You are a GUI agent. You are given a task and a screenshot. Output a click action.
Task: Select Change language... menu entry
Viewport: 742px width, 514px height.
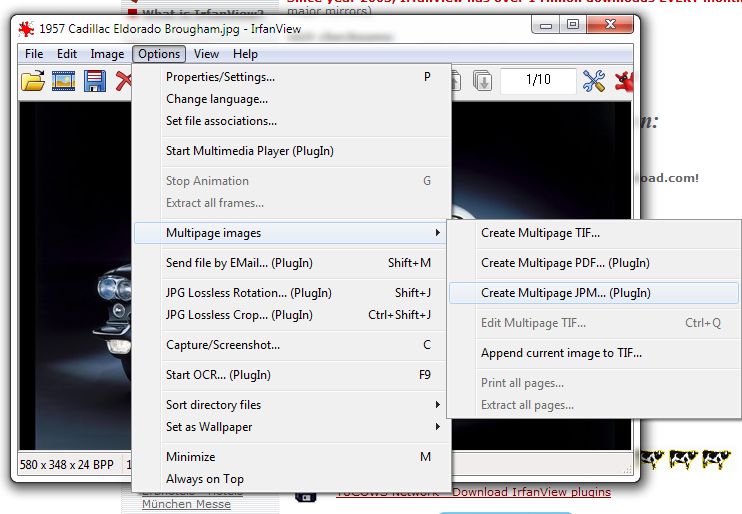292,99
